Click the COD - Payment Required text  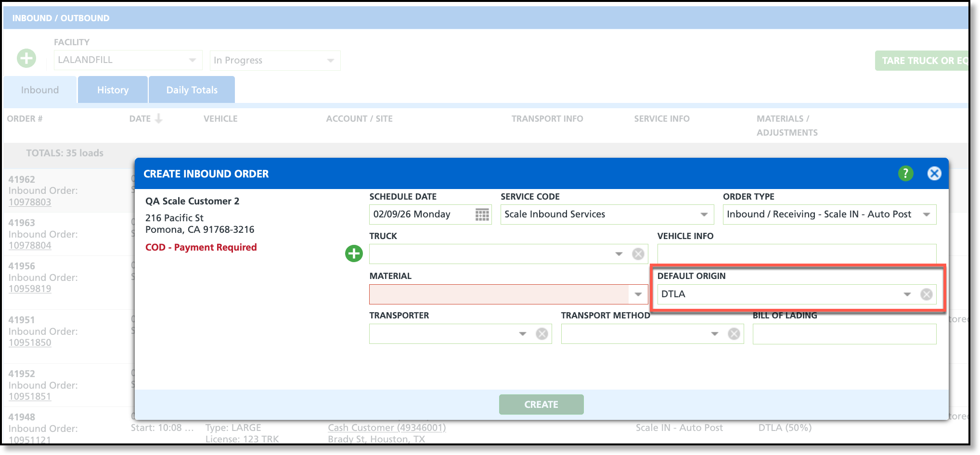click(x=201, y=247)
